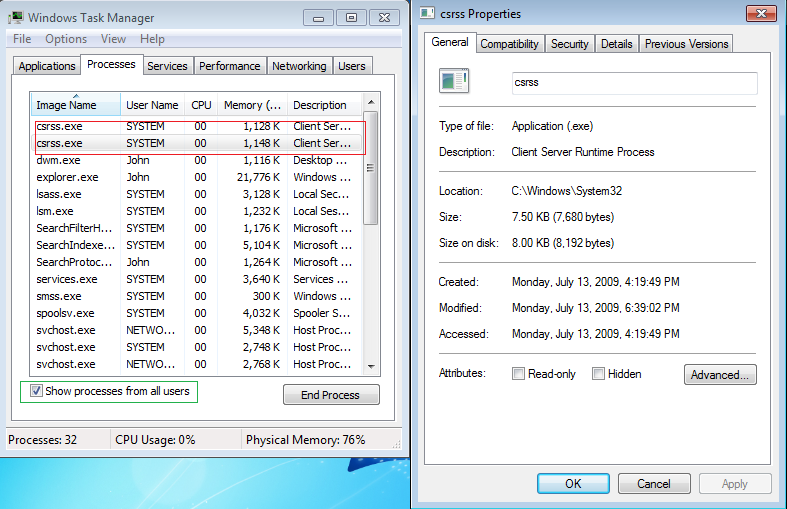The width and height of the screenshot is (787, 509).
Task: Minimize the Windows Task Manager window
Action: coord(318,18)
